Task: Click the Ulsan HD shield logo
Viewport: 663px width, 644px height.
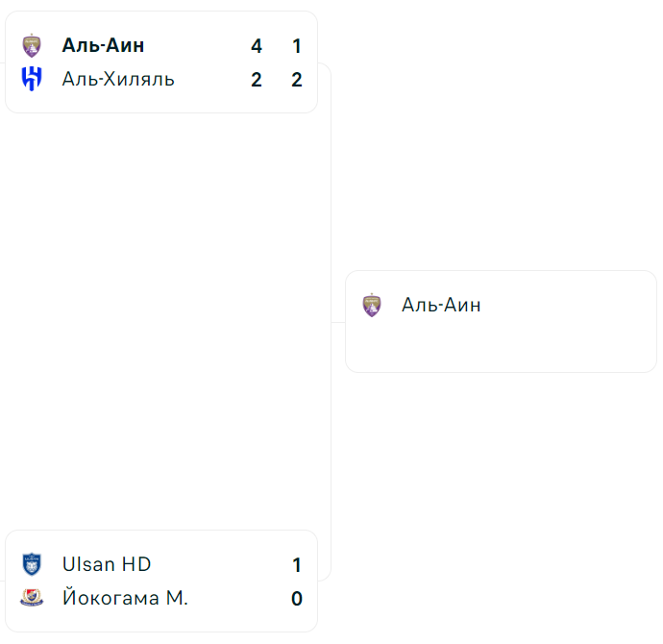Action: (32, 564)
